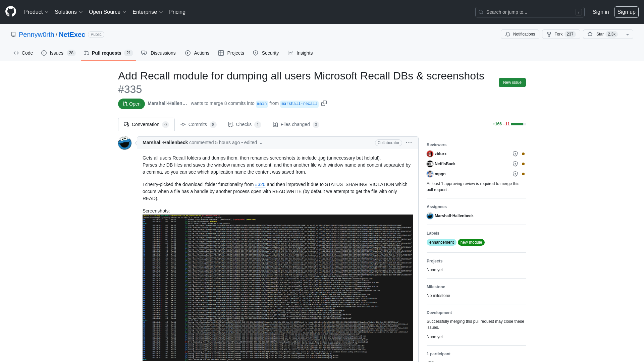Viewport: 644px width, 362px height.
Task: Click the PR author name beside Open badge
Action: pos(167,103)
